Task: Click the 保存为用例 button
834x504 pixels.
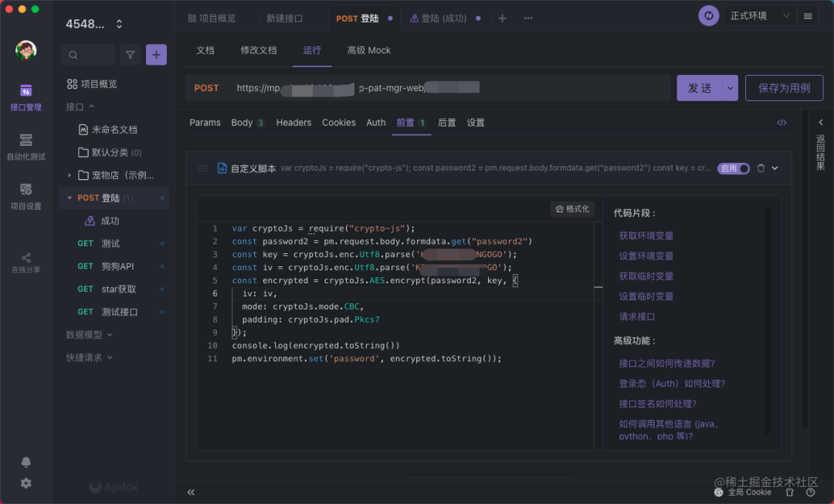Action: (784, 88)
